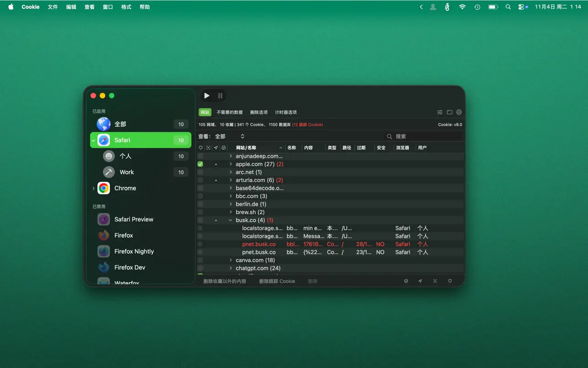The height and width of the screenshot is (368, 588).
Task: Click the heart favorite icon in bottom bar
Action: (450, 281)
